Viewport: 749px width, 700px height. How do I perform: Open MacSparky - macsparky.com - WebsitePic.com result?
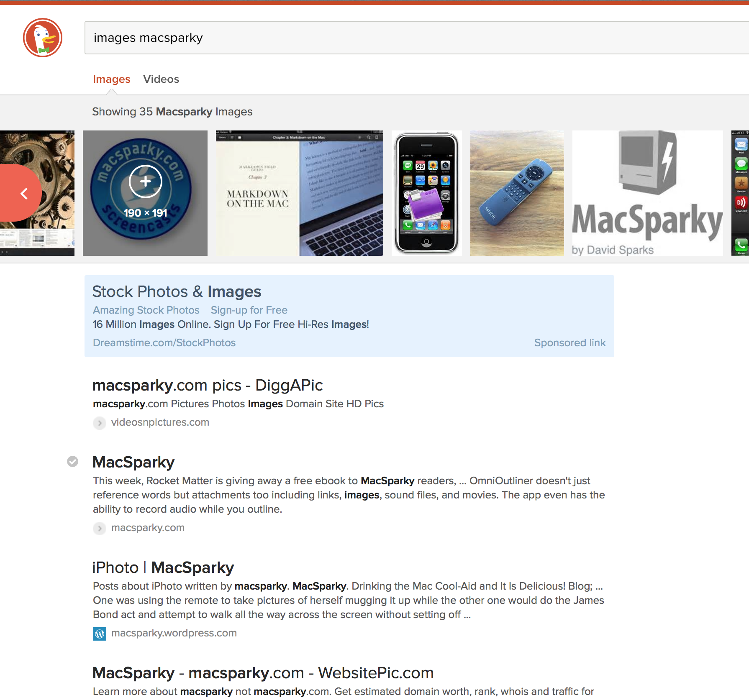click(263, 673)
